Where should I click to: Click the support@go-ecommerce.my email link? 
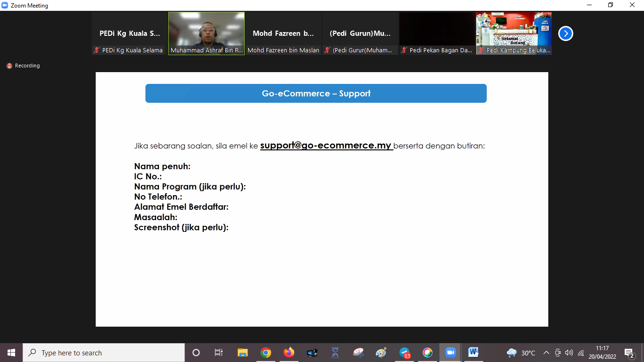(x=326, y=146)
